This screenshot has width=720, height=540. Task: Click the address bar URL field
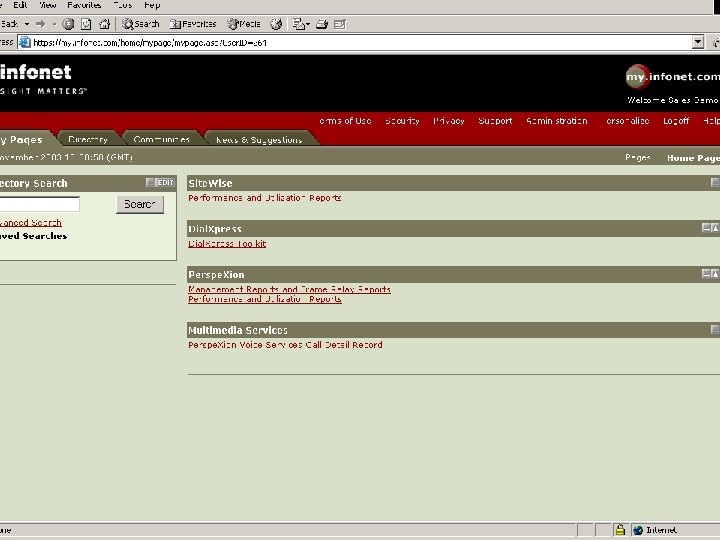362,43
